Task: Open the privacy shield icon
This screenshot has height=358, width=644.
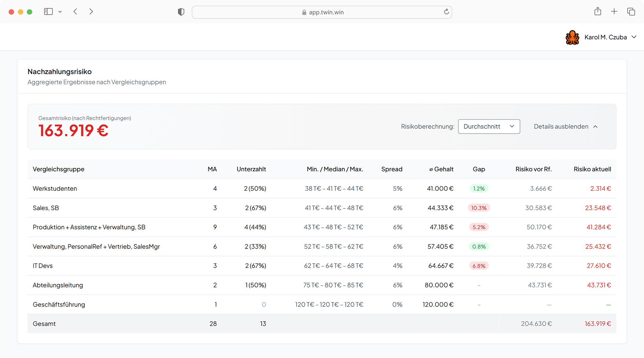Action: coord(181,12)
